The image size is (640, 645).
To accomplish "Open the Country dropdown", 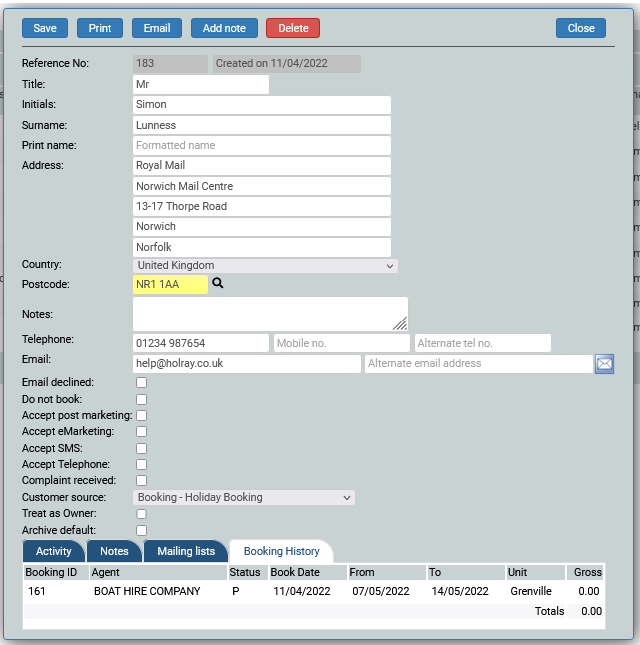I will [x=265, y=266].
